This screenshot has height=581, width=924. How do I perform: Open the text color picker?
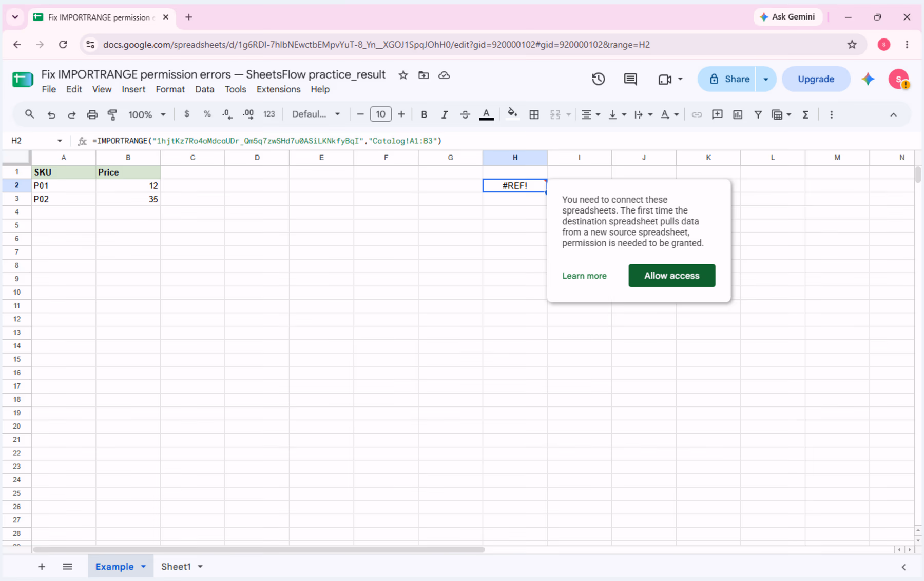tap(486, 114)
